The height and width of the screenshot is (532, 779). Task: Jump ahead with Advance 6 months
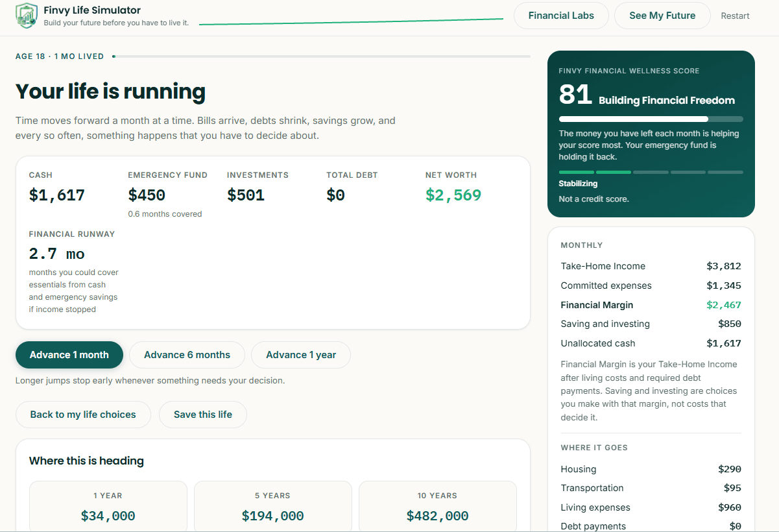187,355
